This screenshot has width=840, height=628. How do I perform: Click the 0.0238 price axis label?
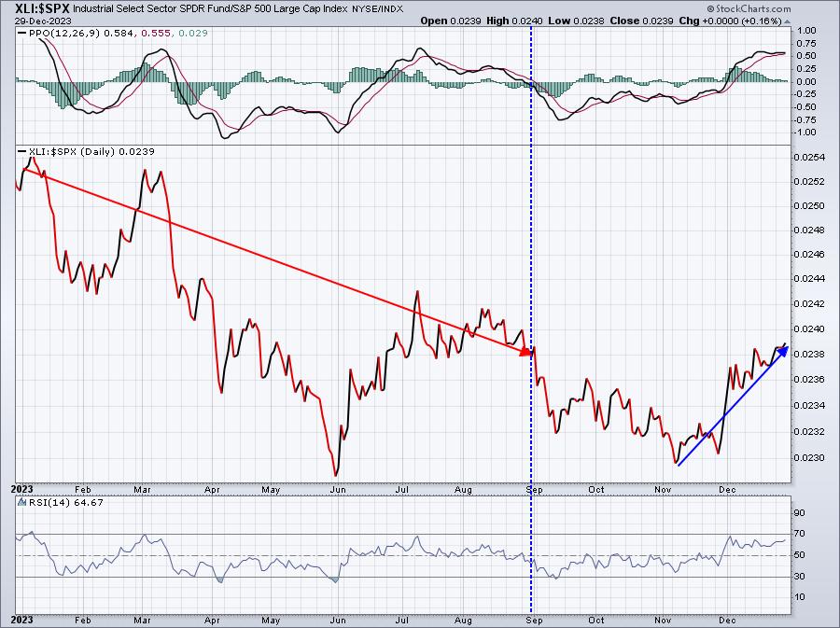[x=809, y=354]
